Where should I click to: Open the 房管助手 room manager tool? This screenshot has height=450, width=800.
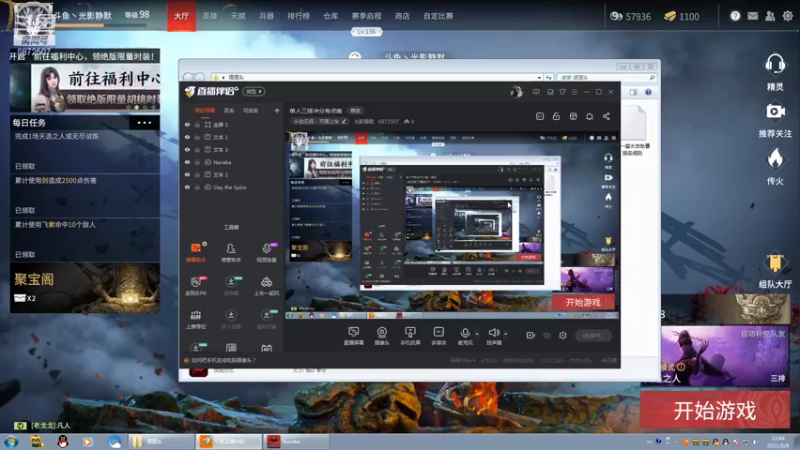(231, 253)
